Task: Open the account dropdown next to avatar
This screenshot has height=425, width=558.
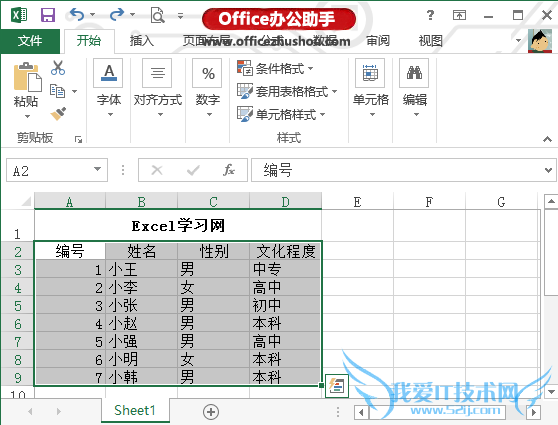Action: [518, 41]
